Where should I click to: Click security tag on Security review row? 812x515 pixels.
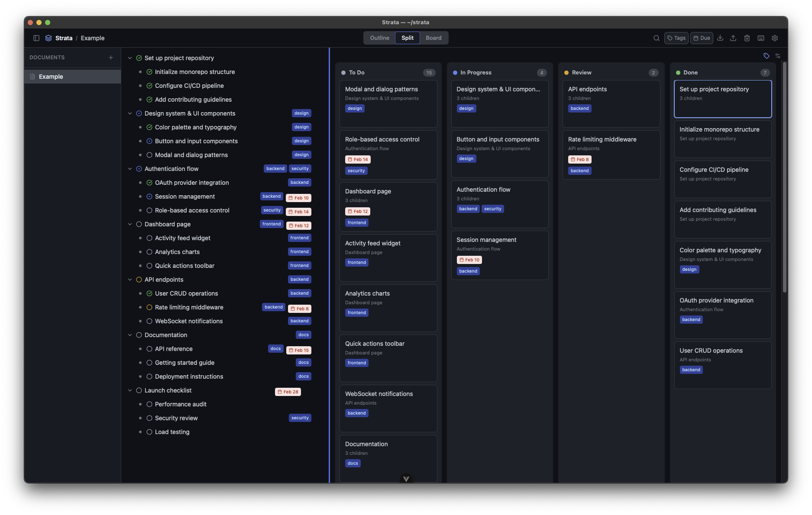pyautogui.click(x=300, y=418)
